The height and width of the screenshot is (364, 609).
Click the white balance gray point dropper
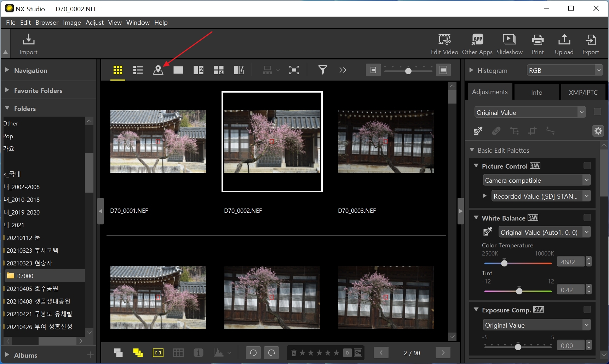click(x=488, y=232)
